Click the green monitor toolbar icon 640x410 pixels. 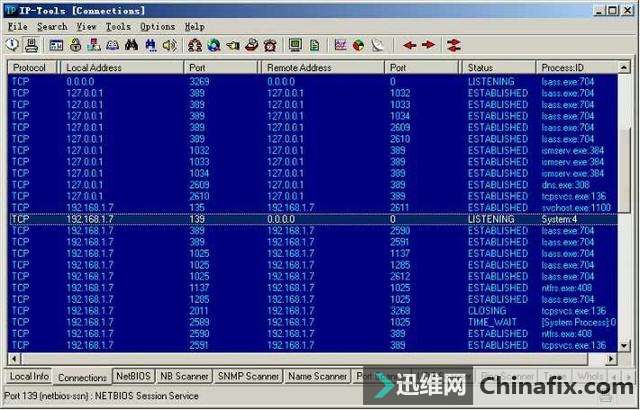pyautogui.click(x=295, y=45)
